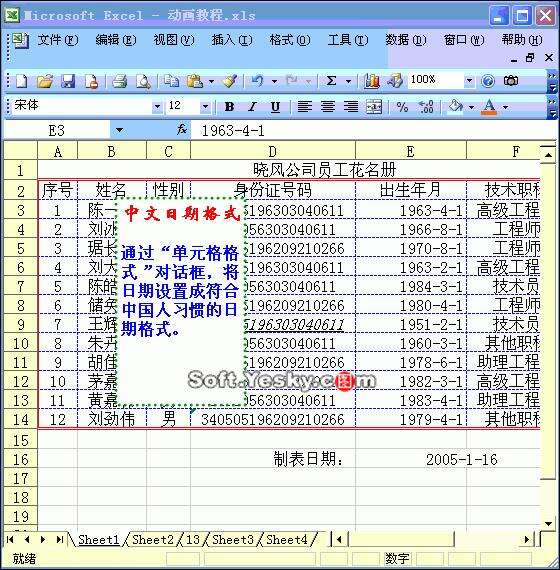
Task: Toggle Italic formatting button
Action: (x=252, y=107)
